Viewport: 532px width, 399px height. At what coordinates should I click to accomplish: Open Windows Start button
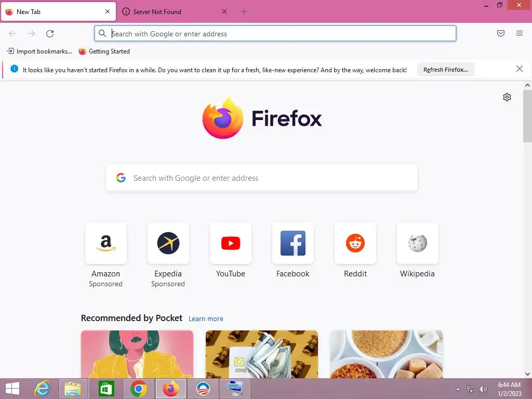tap(12, 389)
